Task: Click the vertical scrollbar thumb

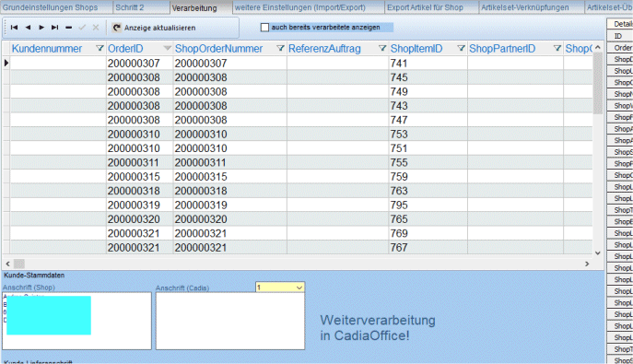Action: 598,83
